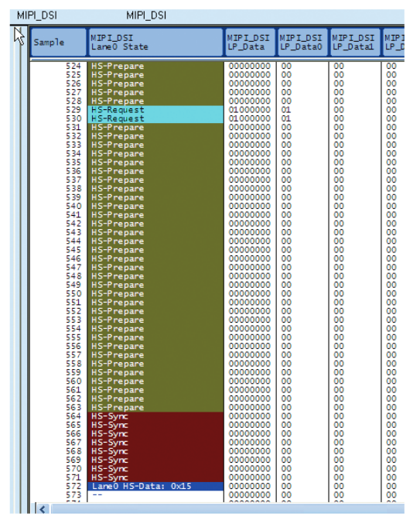Viewport: 420px width, 520px height.
Task: Select the MIPI_DSI Lane0 State column header
Action: coord(155,43)
